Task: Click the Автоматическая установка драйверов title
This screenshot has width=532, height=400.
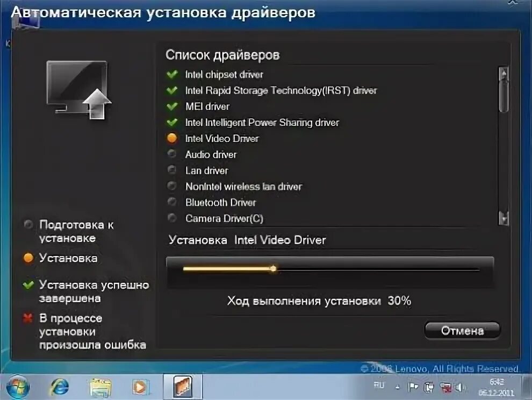Action: (x=163, y=12)
